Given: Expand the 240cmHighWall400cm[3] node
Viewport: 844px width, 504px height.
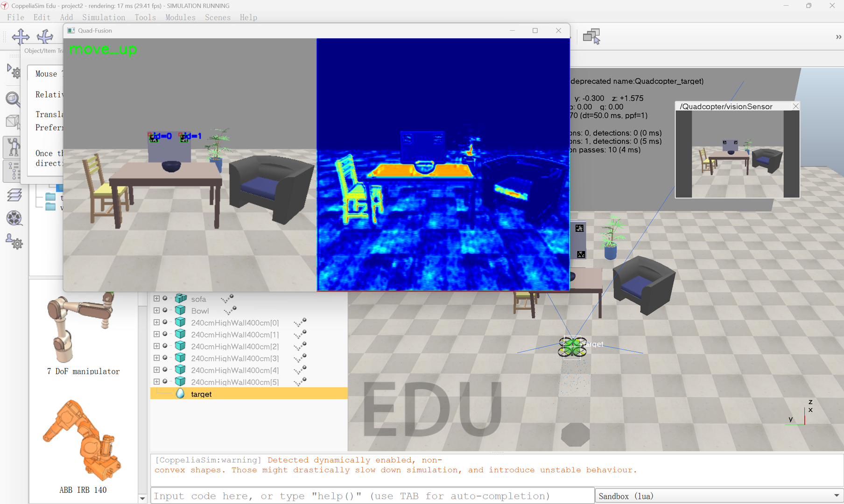Looking at the screenshot, I should point(157,358).
